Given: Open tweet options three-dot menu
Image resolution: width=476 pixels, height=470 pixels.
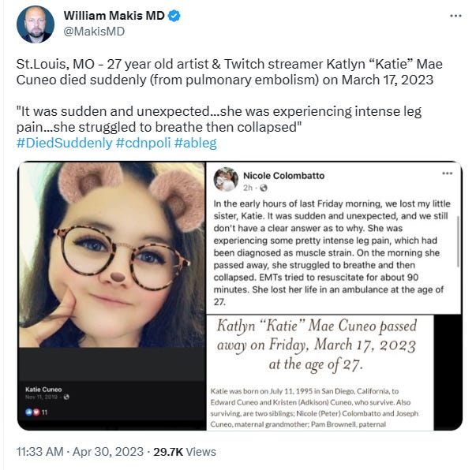Looking at the screenshot, I should click(x=455, y=16).
